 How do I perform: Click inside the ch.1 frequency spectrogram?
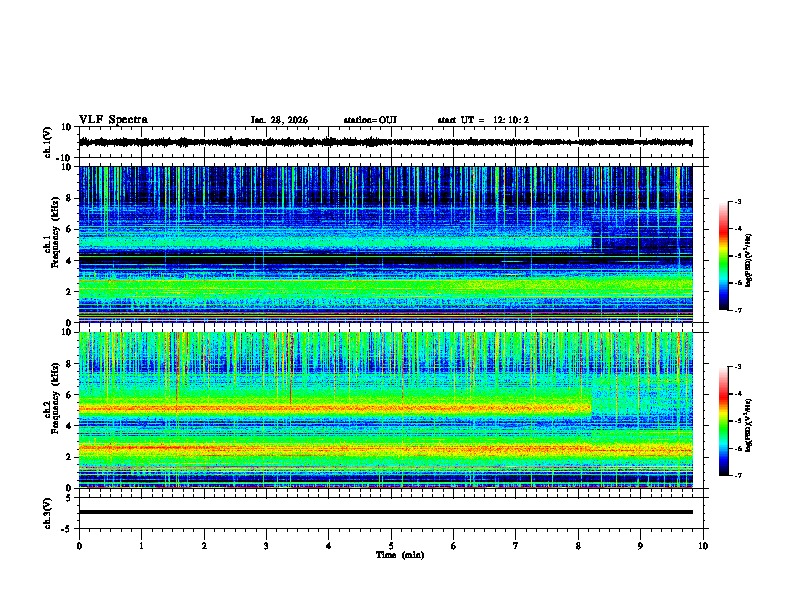(385, 244)
